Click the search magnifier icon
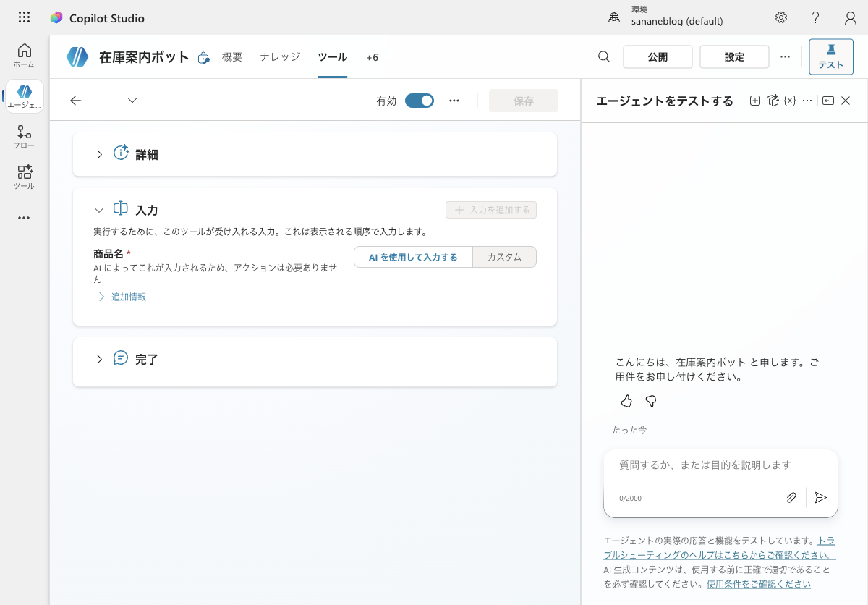Image resolution: width=868 pixels, height=605 pixels. coord(604,56)
